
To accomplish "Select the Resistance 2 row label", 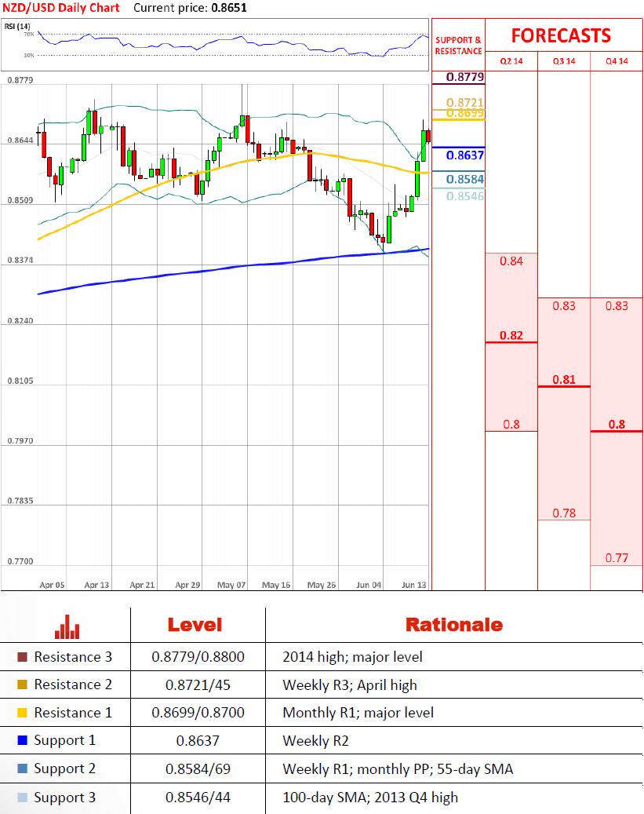I will 73,684.
